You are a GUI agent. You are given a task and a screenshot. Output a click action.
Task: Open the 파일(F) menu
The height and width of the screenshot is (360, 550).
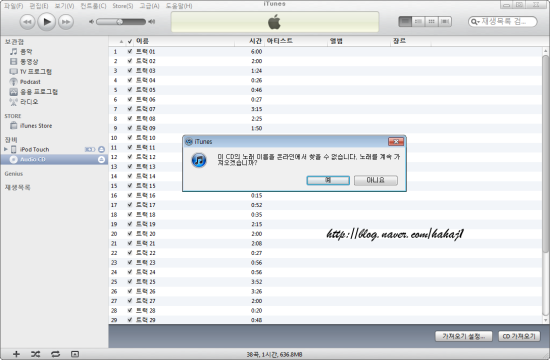point(13,6)
